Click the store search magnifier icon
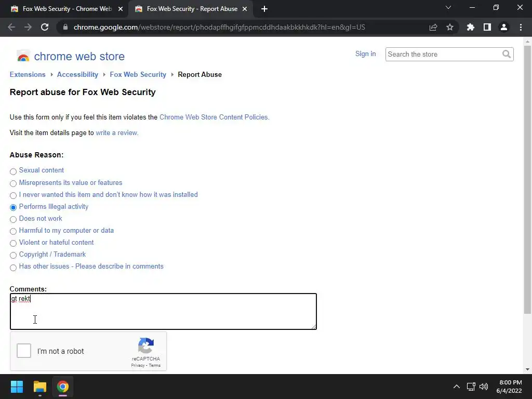Viewport: 532px width, 399px height. 507,54
